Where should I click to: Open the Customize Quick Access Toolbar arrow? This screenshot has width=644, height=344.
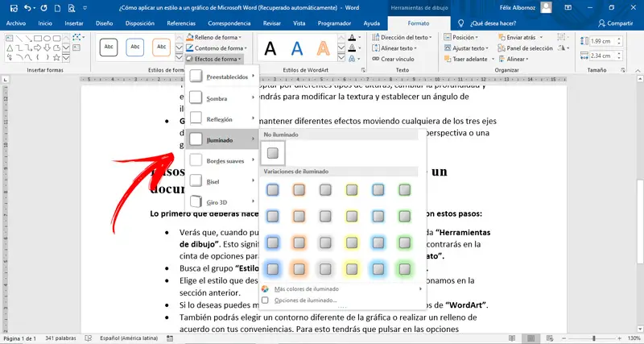click(85, 8)
